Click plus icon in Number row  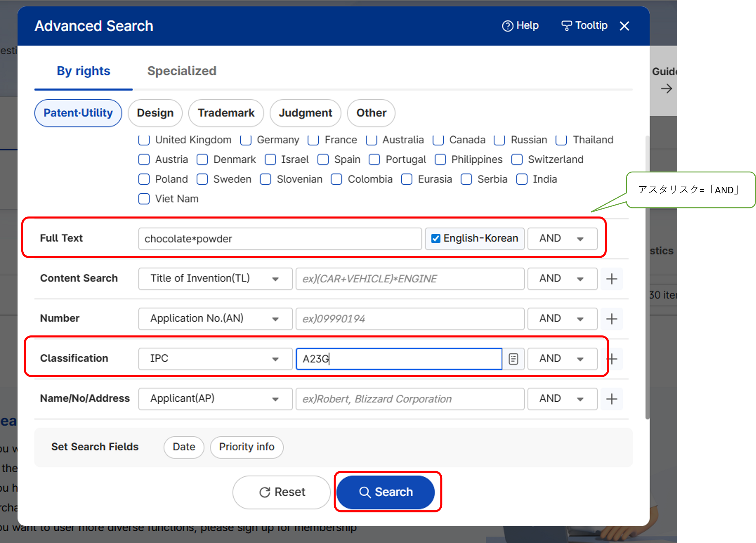click(611, 319)
